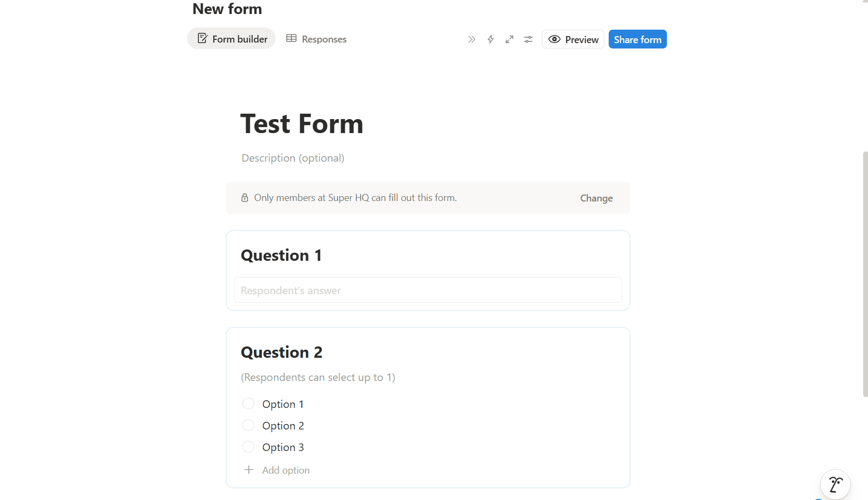868x500 pixels.
Task: Select the Option 2 radio button
Action: tap(248, 425)
